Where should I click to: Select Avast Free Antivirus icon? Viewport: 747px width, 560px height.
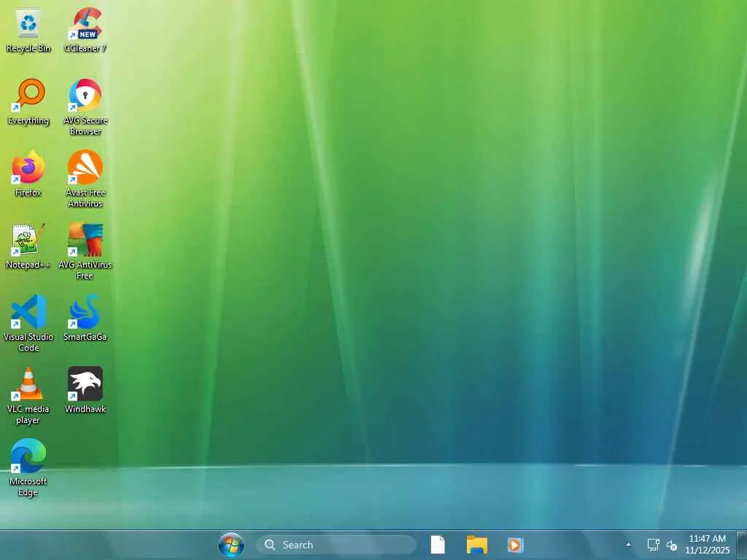coord(85,179)
